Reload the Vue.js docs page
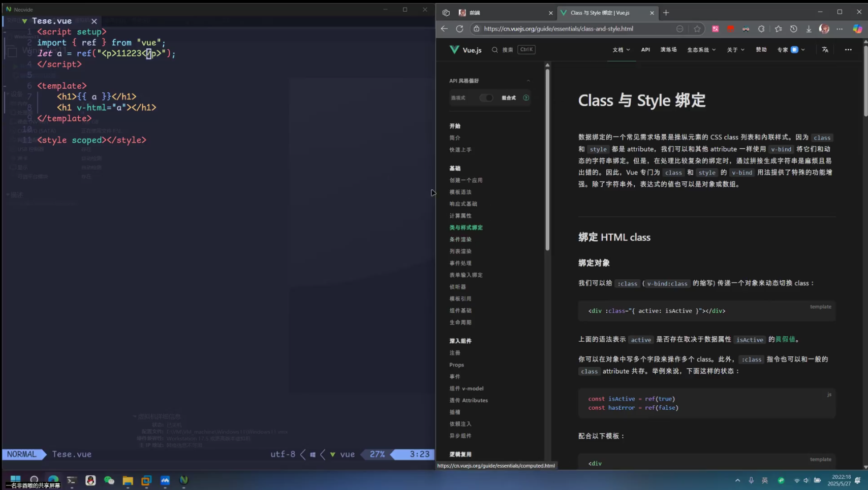 click(459, 29)
